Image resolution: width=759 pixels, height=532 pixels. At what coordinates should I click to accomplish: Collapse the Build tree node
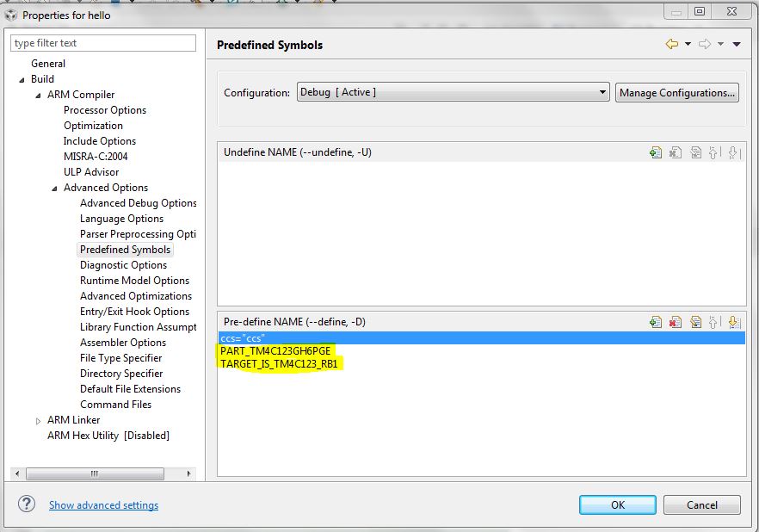click(x=22, y=80)
